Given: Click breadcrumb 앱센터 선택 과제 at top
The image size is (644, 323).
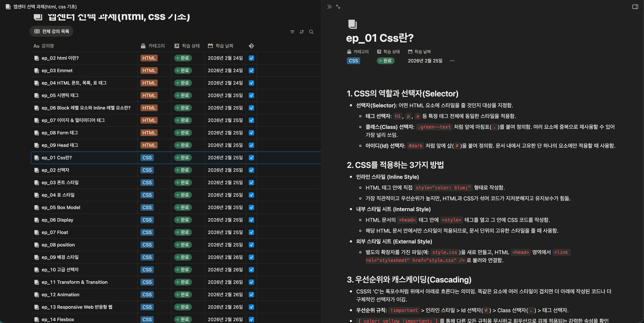Looking at the screenshot, I should tap(45, 7).
